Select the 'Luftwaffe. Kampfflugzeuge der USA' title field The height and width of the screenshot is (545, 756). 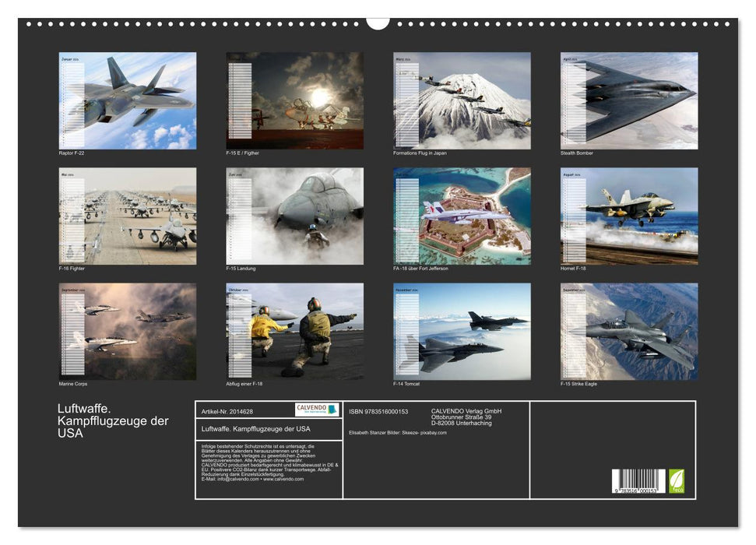point(255,428)
